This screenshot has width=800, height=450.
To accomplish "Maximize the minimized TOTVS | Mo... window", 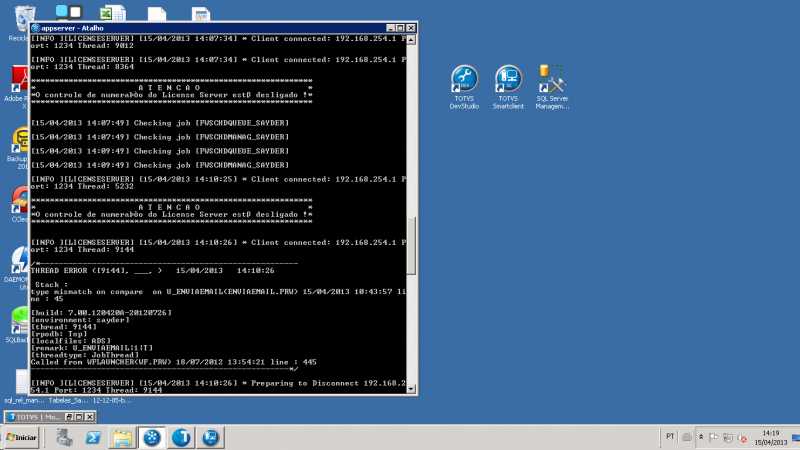I will (x=79, y=417).
